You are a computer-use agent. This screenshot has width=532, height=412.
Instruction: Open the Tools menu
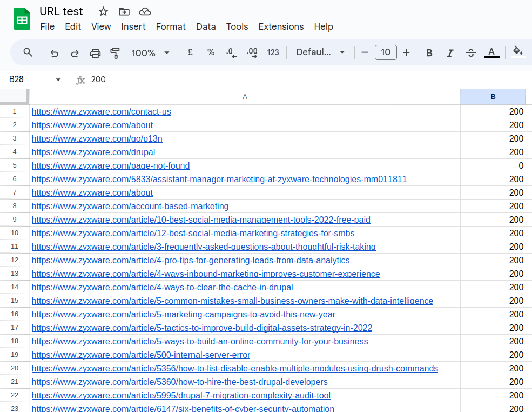pyautogui.click(x=237, y=26)
